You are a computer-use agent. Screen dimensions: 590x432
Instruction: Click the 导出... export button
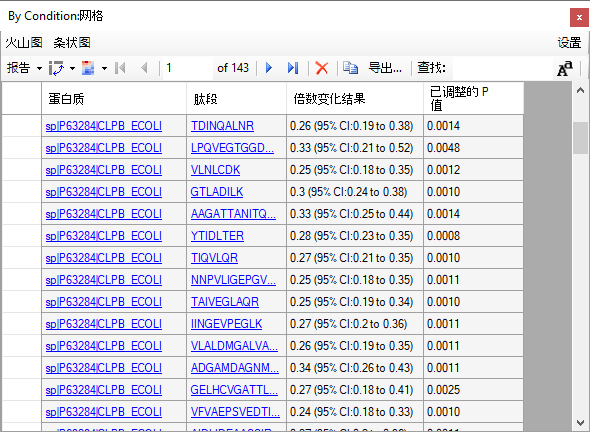pyautogui.click(x=385, y=68)
